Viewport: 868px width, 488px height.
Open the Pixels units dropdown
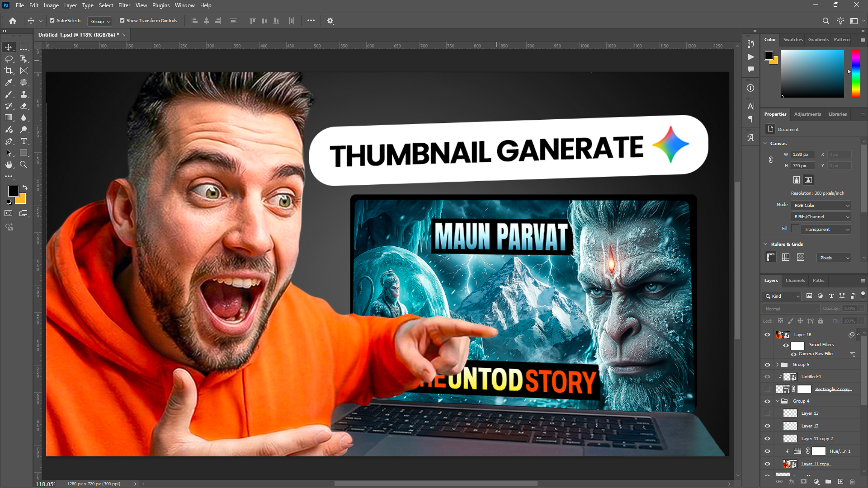[x=834, y=258]
